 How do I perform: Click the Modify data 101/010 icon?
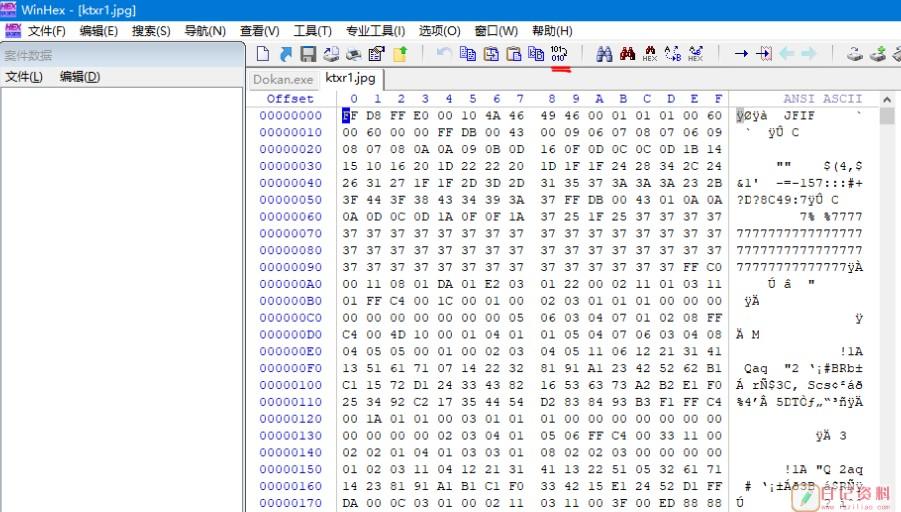[x=559, y=53]
